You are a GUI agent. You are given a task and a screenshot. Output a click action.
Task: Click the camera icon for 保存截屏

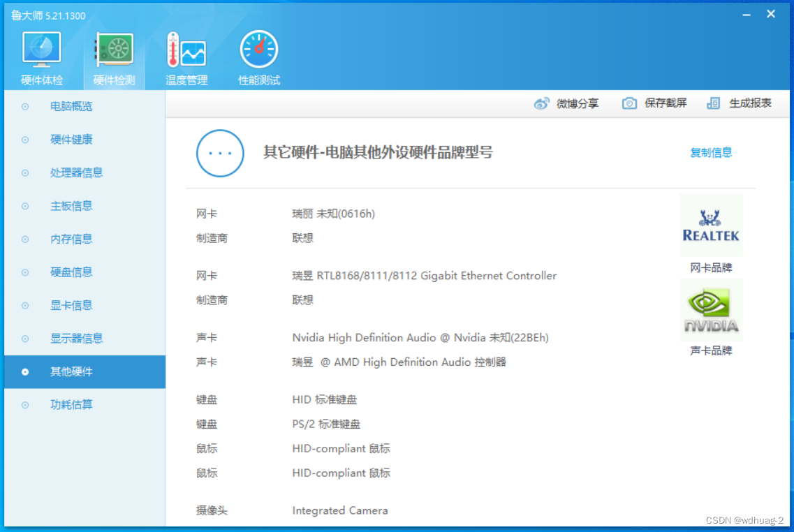(x=629, y=103)
